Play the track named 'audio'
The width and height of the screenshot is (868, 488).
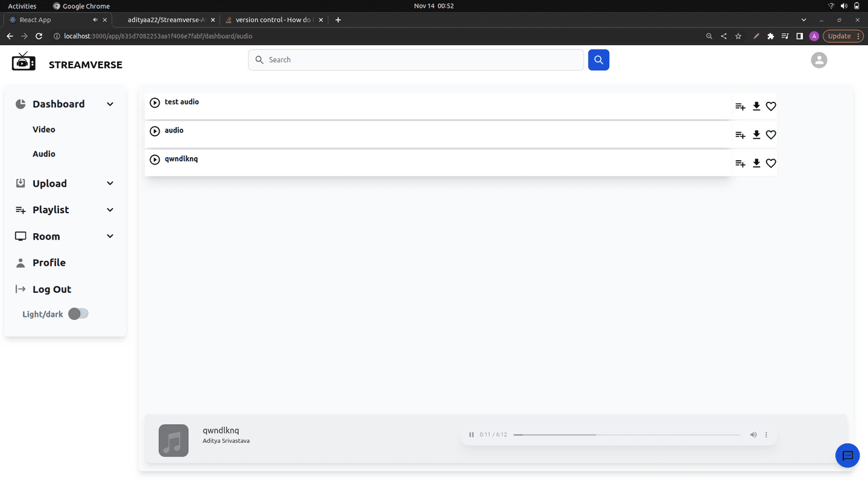point(155,131)
